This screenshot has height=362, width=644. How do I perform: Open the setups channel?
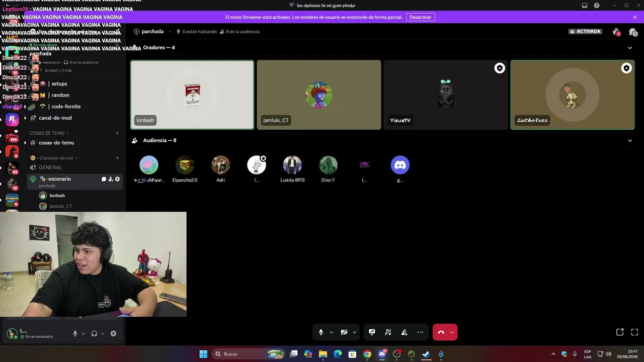(75, 84)
